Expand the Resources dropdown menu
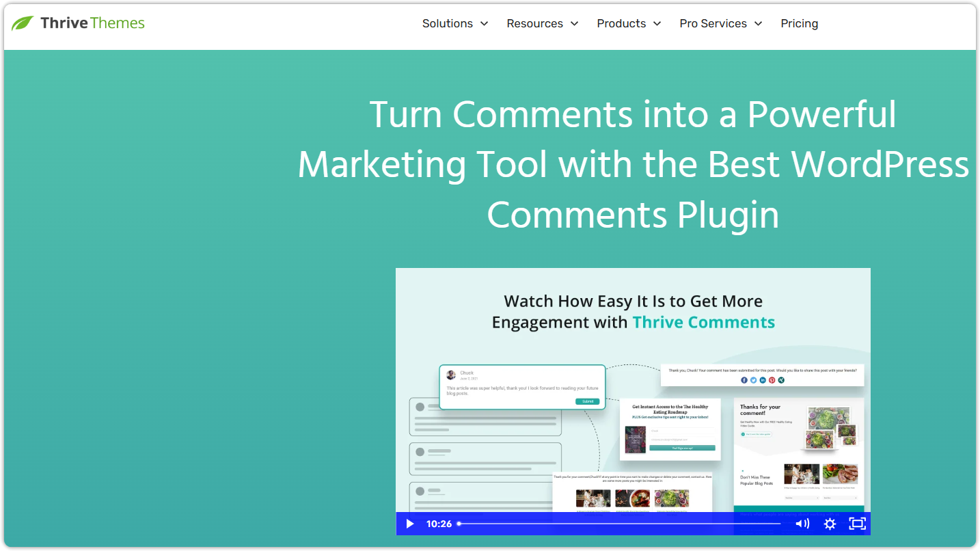Screen dimensions: 980x551 point(543,23)
